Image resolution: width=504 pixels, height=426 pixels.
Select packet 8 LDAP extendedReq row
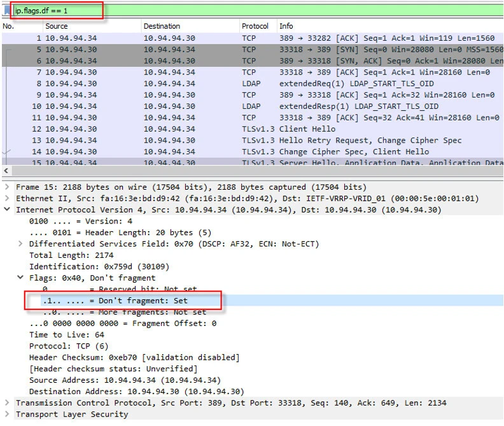click(x=255, y=83)
